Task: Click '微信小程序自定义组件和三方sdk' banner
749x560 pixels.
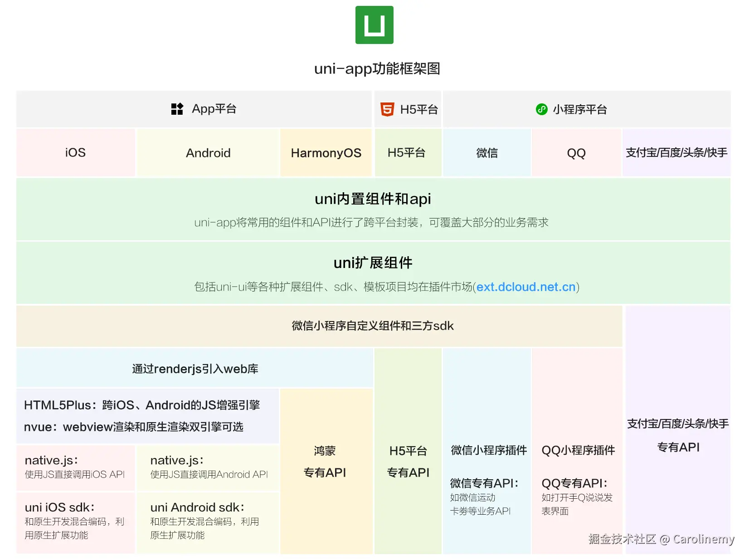Action: (319, 326)
